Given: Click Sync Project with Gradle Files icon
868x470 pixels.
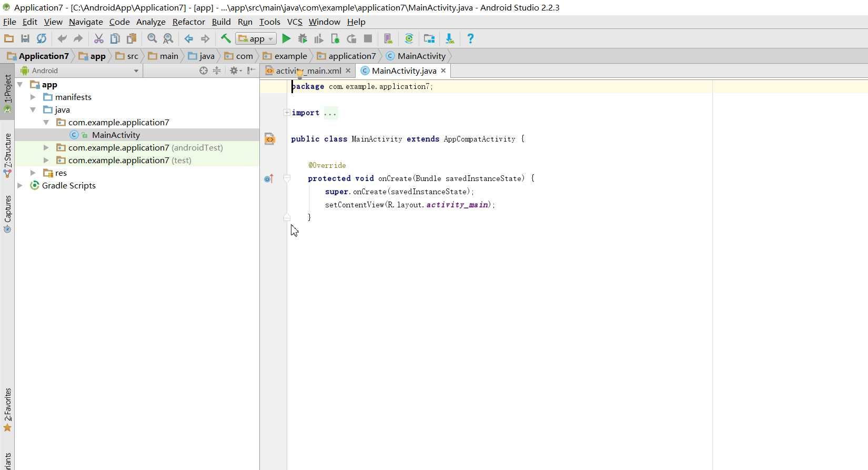Looking at the screenshot, I should [x=409, y=38].
